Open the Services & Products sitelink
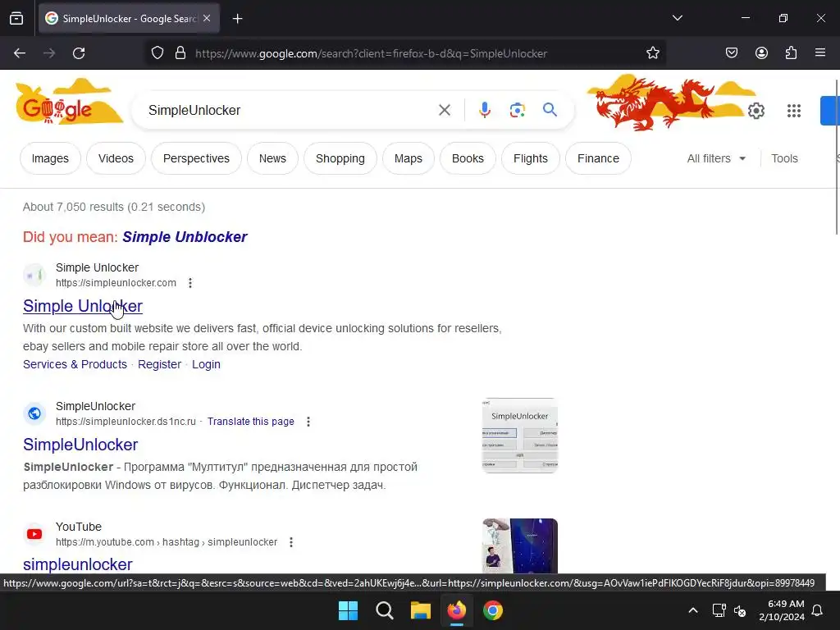The image size is (840, 630). coord(75,364)
